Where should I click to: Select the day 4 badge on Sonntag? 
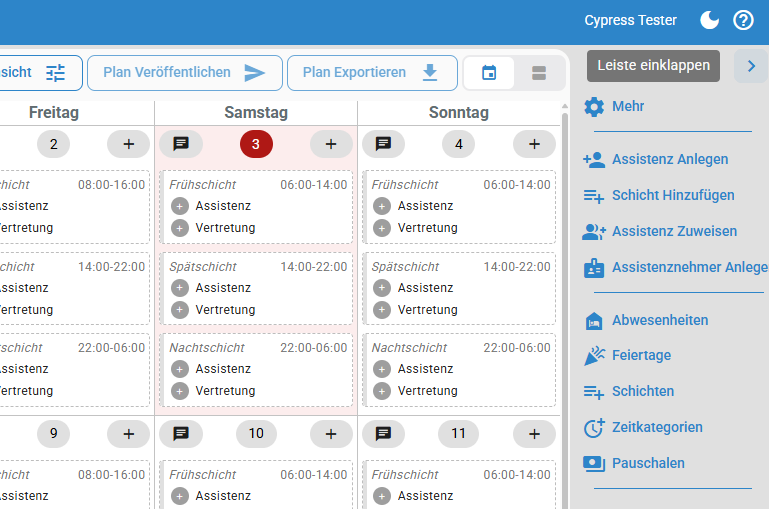pos(459,144)
